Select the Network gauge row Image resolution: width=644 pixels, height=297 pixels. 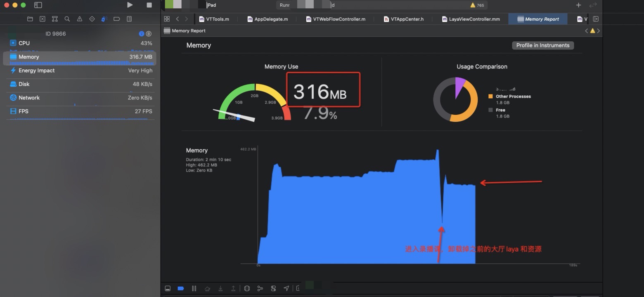point(80,98)
